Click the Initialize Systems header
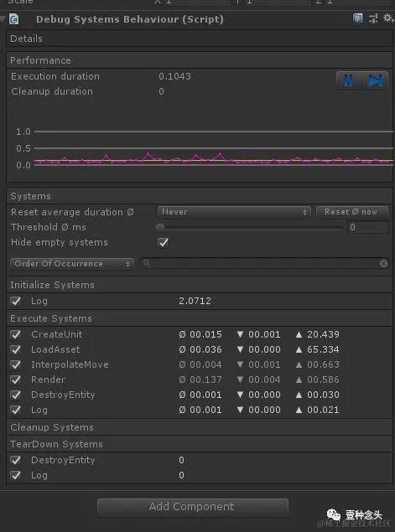The image size is (395, 532). pos(200,285)
